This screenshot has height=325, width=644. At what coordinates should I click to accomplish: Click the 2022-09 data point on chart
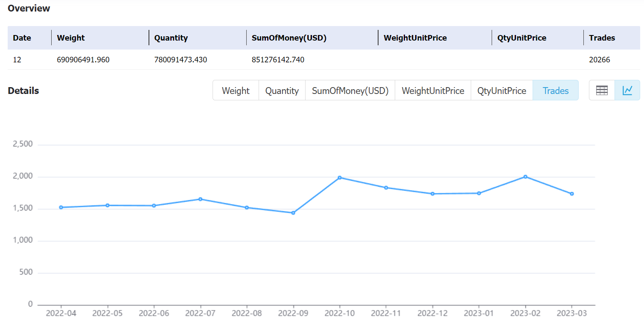click(x=293, y=213)
